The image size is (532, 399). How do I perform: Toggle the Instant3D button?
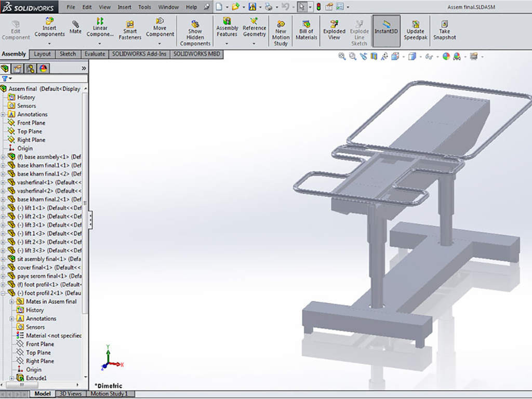tap(386, 30)
